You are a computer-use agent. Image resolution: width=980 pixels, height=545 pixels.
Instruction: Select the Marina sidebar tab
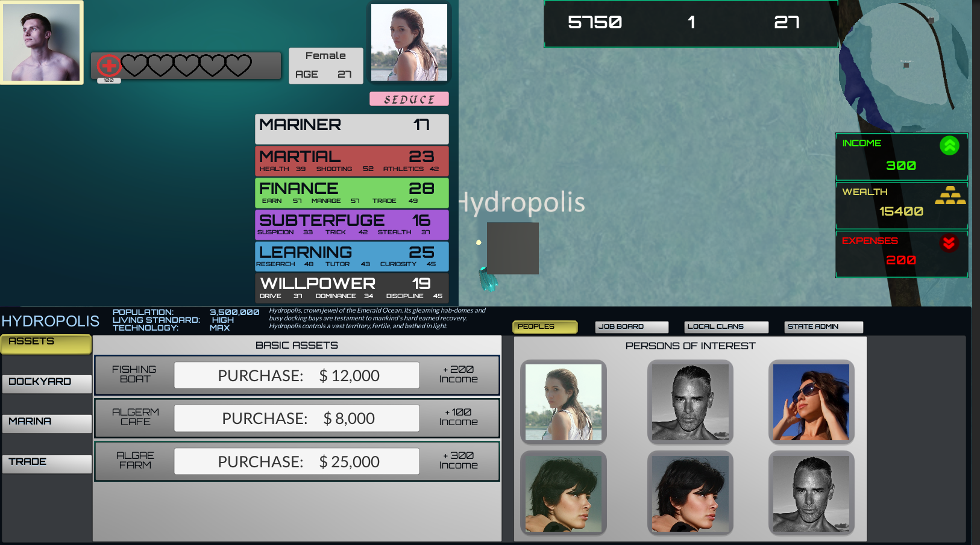pyautogui.click(x=47, y=423)
